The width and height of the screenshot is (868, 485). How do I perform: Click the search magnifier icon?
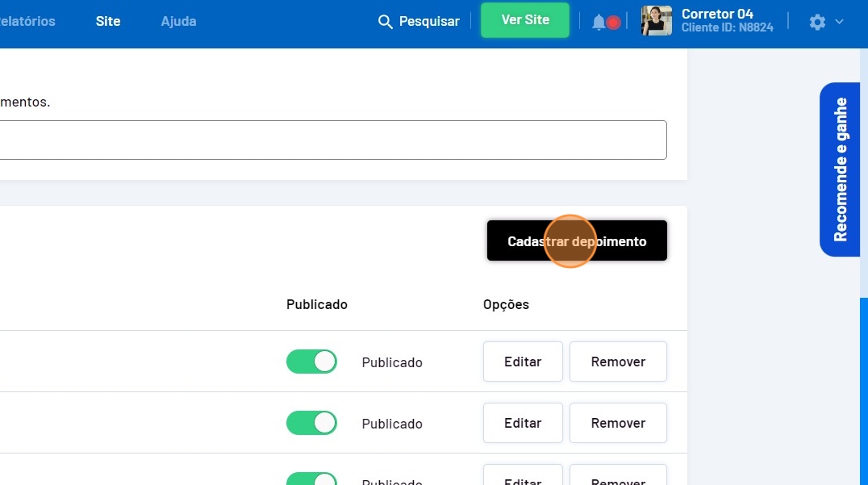click(386, 21)
